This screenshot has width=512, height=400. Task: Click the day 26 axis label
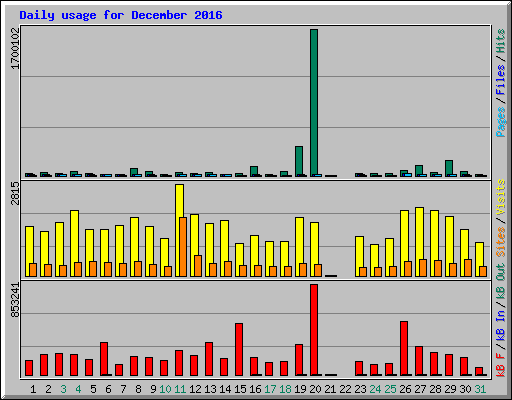[x=405, y=389]
